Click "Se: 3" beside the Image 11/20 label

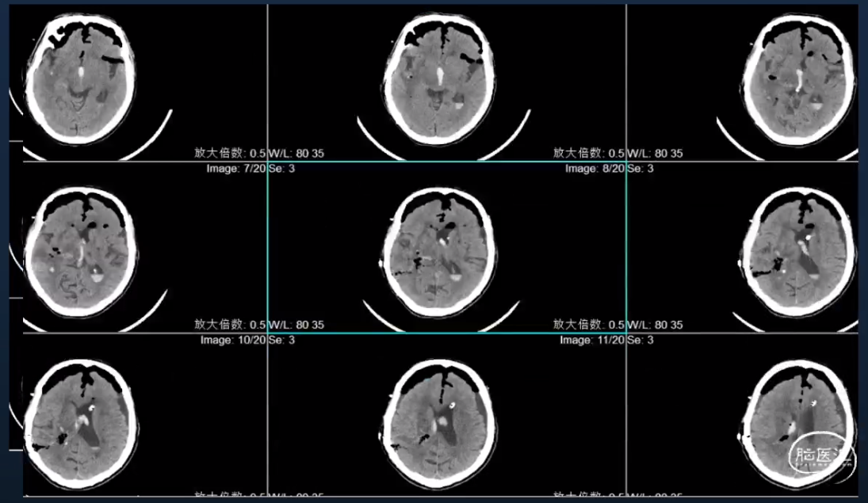pyautogui.click(x=640, y=340)
